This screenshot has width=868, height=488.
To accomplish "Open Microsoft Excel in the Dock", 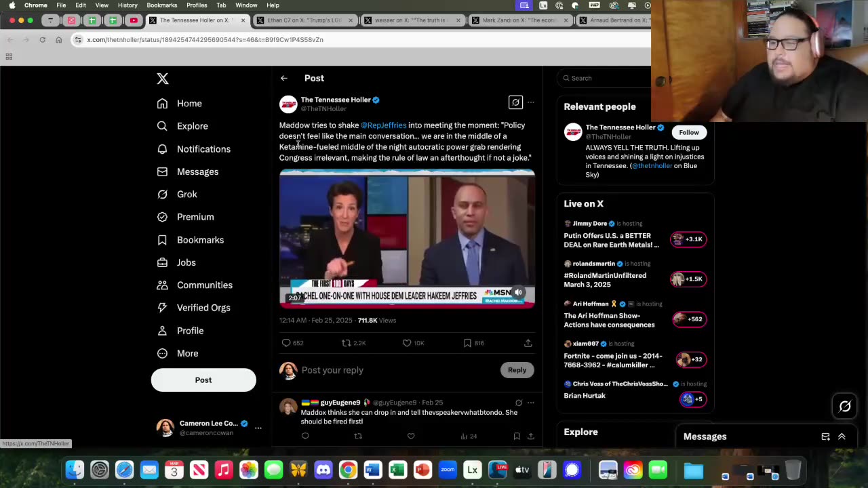I will (x=397, y=470).
